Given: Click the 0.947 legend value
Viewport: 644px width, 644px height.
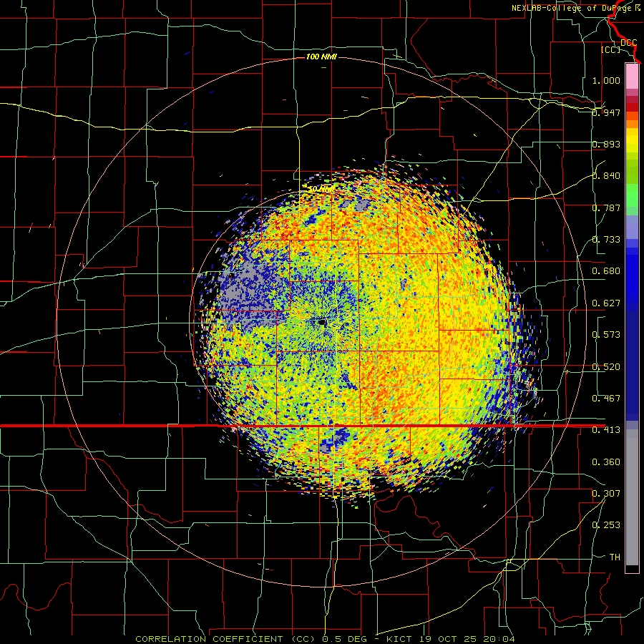Looking at the screenshot, I should tap(606, 112).
